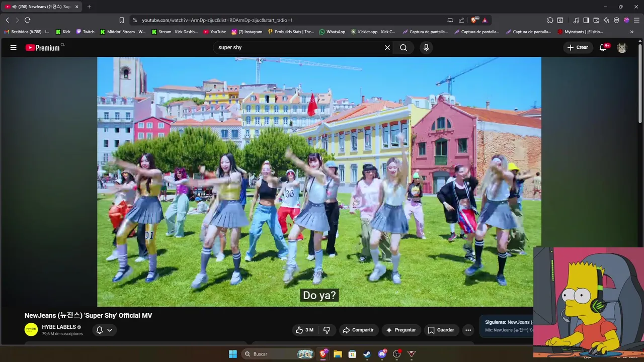The image size is (644, 362).
Task: Click the HYBE LABELS channel avatar
Action: pyautogui.click(x=31, y=330)
